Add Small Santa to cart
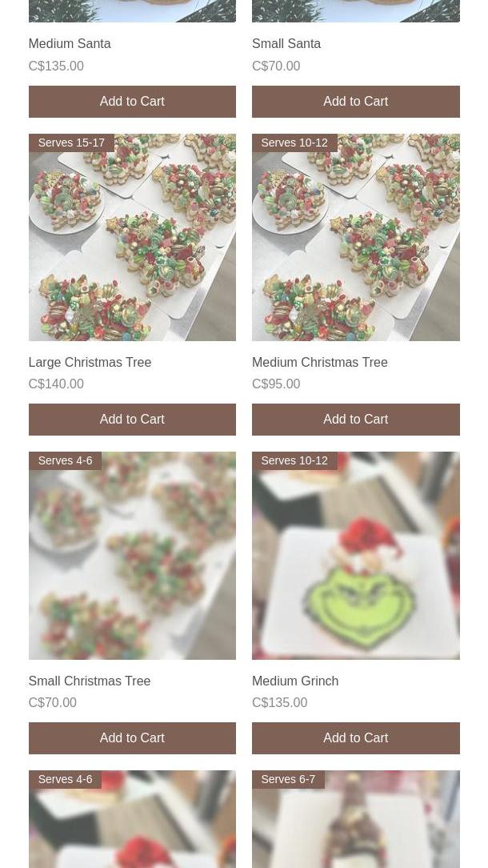 (x=356, y=102)
